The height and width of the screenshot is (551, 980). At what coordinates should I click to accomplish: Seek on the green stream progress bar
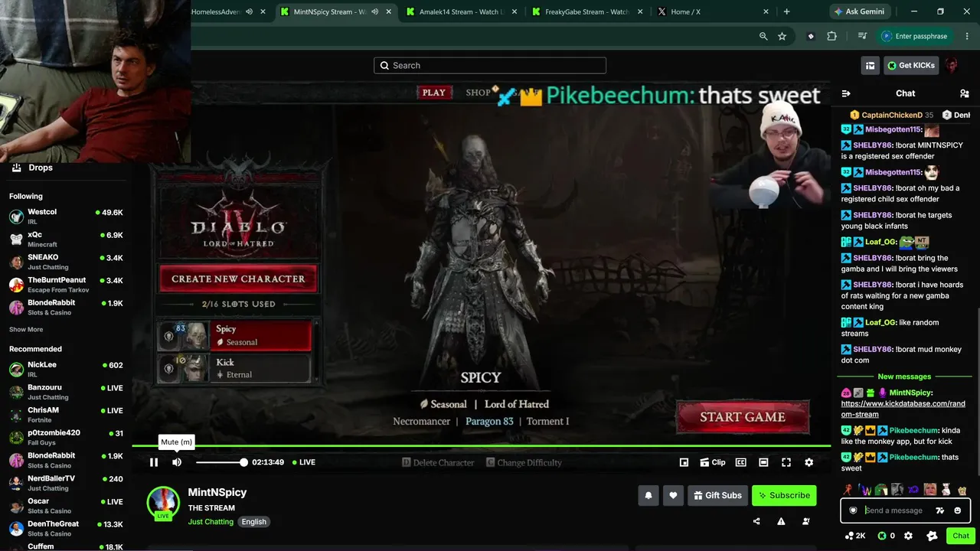482,445
